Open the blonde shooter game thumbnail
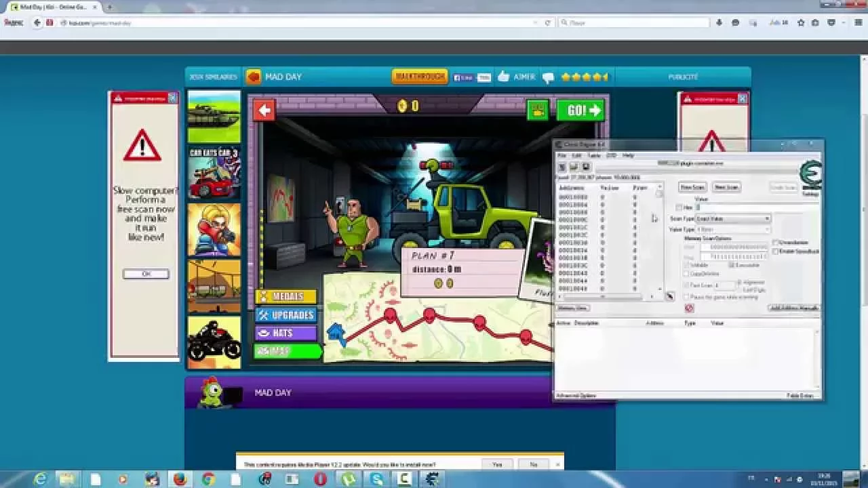Screen dimensions: 868x488 [214, 230]
